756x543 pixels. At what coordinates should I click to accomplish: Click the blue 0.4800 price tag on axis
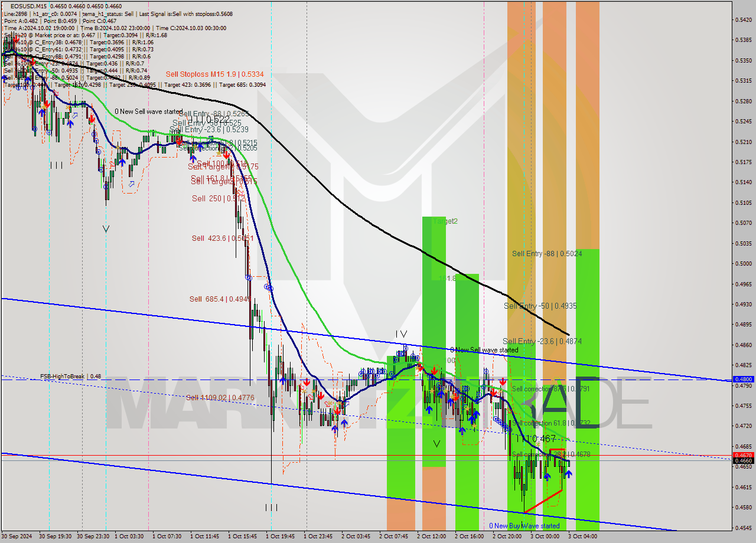tap(743, 380)
